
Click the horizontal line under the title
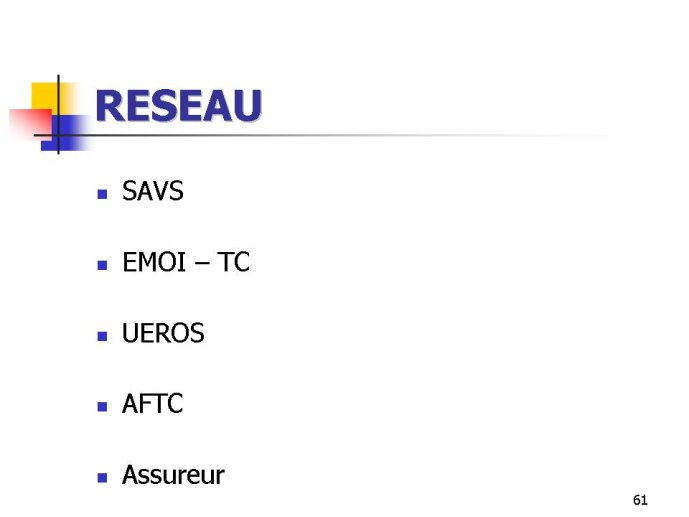(330, 135)
